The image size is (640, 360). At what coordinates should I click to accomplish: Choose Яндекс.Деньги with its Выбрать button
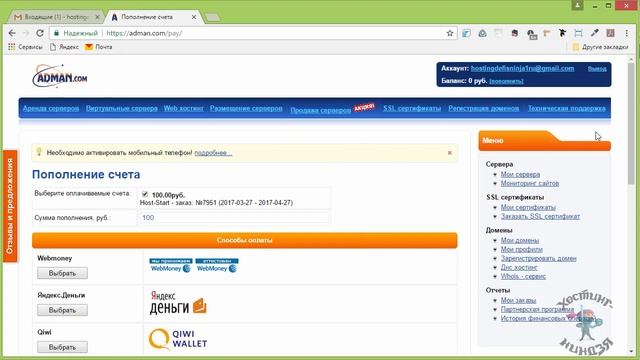(62, 310)
